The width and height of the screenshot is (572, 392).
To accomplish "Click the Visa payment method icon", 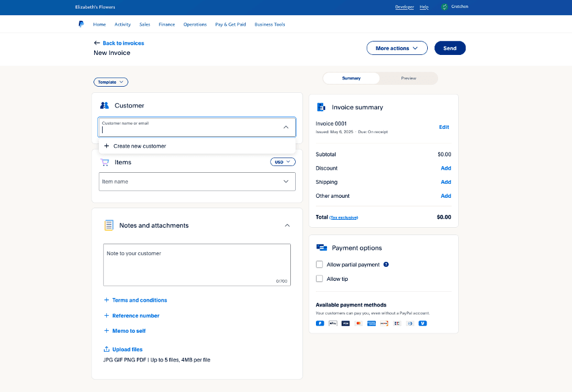I will point(345,324).
